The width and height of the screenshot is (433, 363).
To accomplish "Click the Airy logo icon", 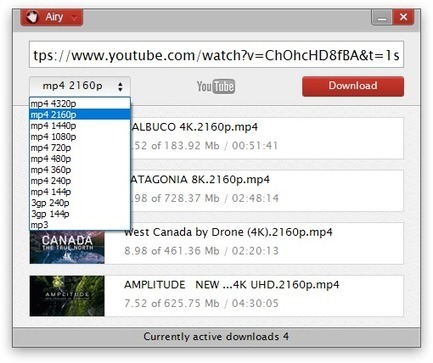I will pyautogui.click(x=33, y=17).
